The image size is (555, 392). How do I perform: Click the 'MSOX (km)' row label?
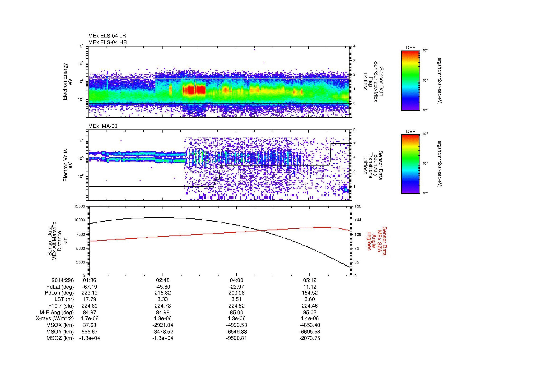[x=60, y=325]
